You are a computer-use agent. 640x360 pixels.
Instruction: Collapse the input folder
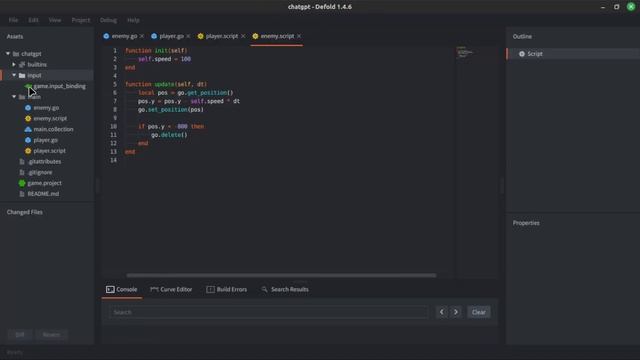pos(14,75)
